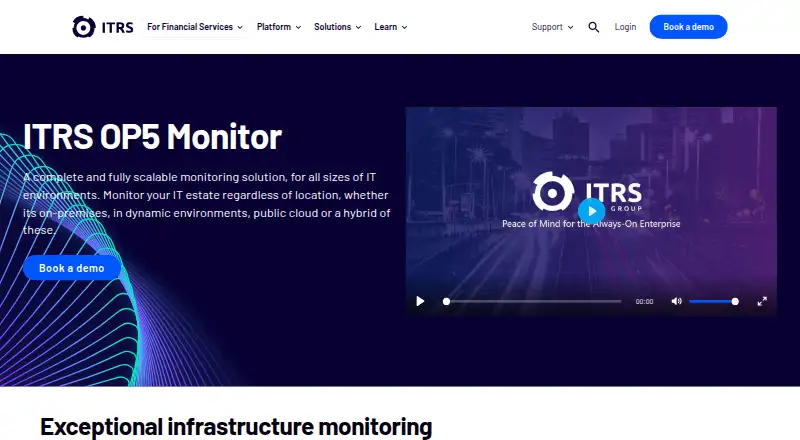Open the Support dropdown

553,27
